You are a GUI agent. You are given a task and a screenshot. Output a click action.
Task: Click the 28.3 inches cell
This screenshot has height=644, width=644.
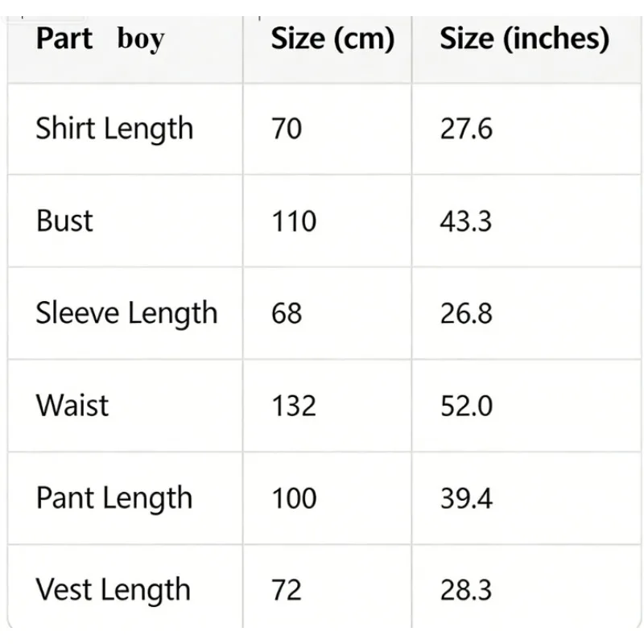coord(466,591)
